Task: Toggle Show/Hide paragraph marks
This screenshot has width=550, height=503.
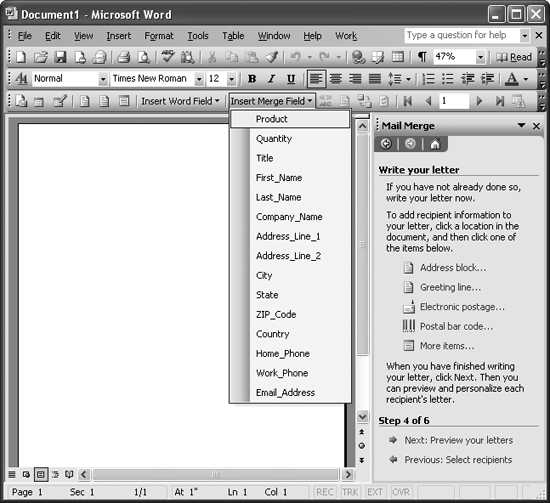Action: point(422,57)
